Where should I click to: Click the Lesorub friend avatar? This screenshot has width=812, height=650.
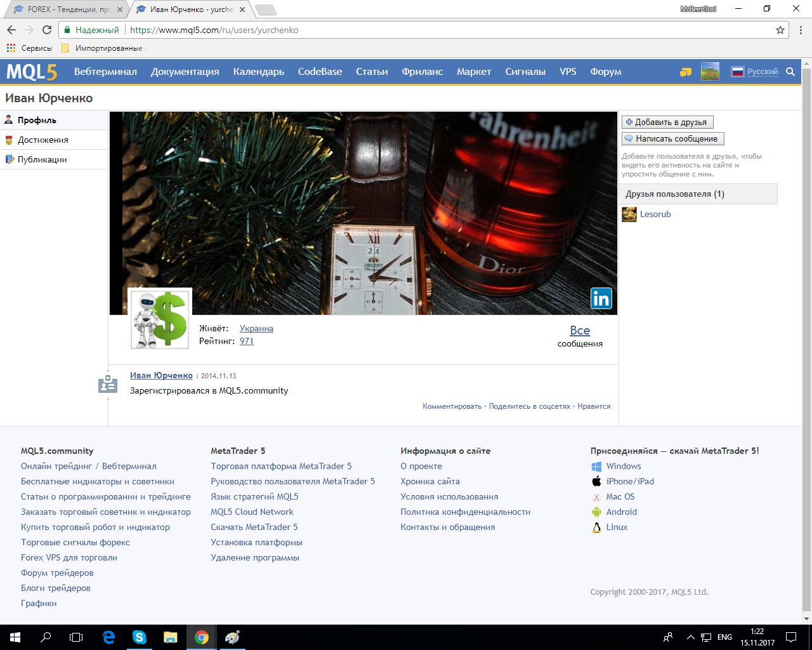point(629,215)
